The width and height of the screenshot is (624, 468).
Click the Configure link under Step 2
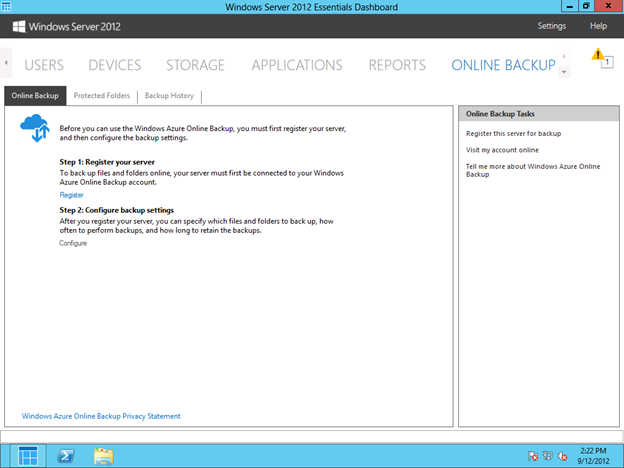pyautogui.click(x=73, y=243)
